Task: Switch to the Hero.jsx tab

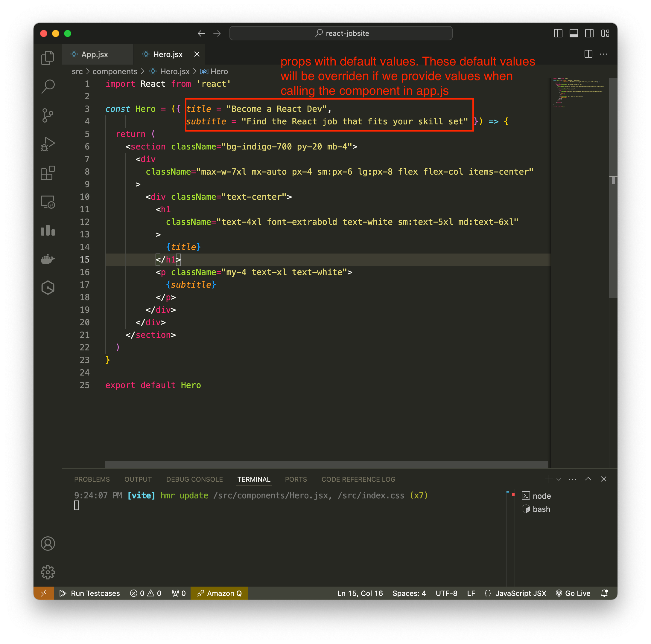Action: [x=168, y=54]
